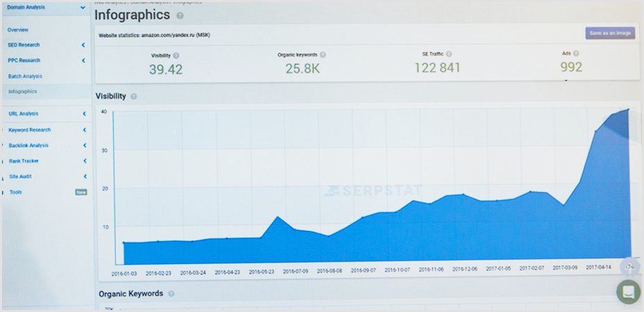Click the peak data point on Visibility chart
644x312 pixels.
click(629, 109)
